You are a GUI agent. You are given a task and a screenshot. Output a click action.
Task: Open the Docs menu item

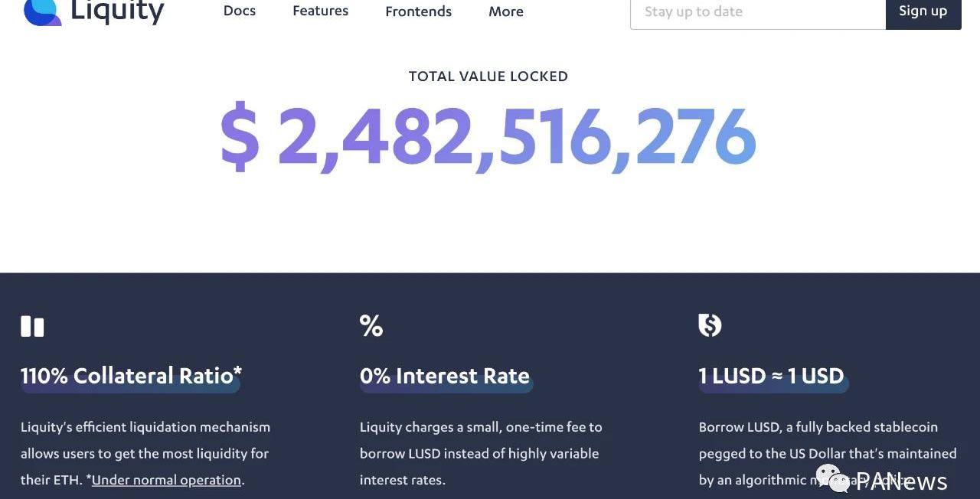click(x=240, y=11)
